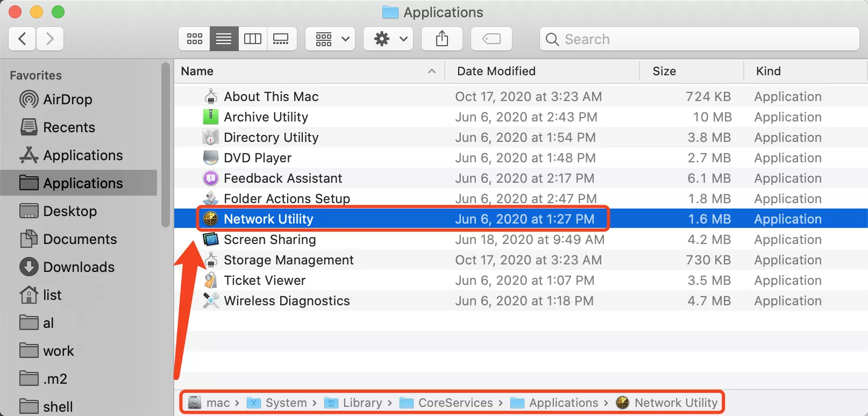Screen dimensions: 868x416
Task: Select the 'Directory Utility' file name
Action: (x=271, y=138)
